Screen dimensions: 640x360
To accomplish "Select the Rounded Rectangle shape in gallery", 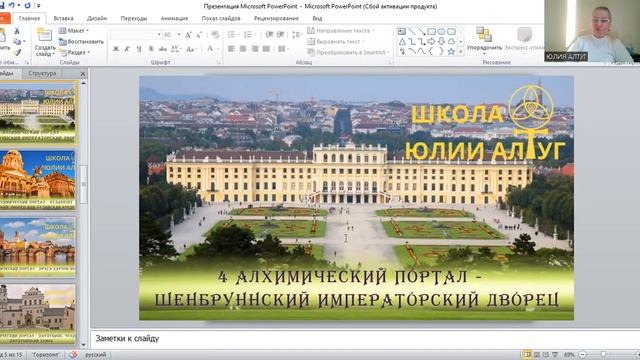I will pyautogui.click(x=451, y=31).
